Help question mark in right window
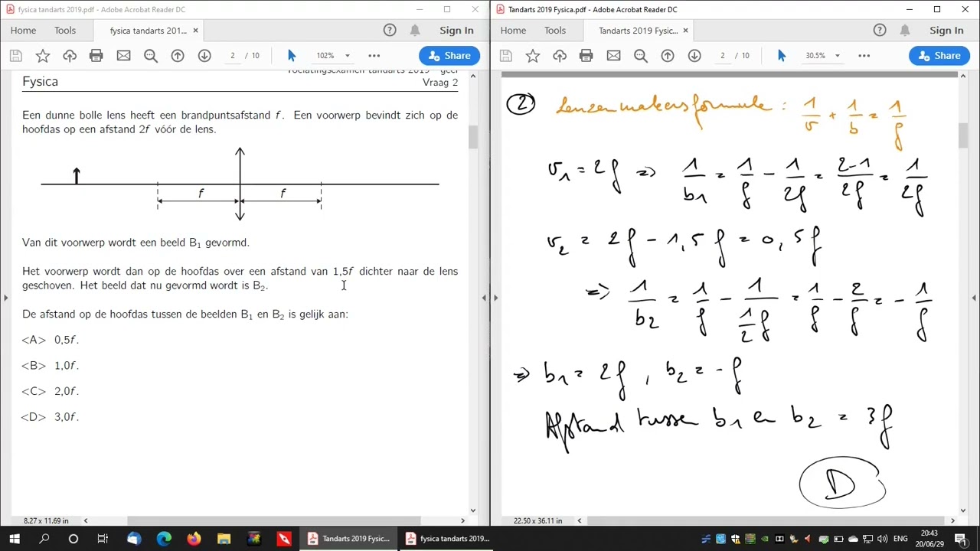Image resolution: width=980 pixels, height=551 pixels. [880, 31]
